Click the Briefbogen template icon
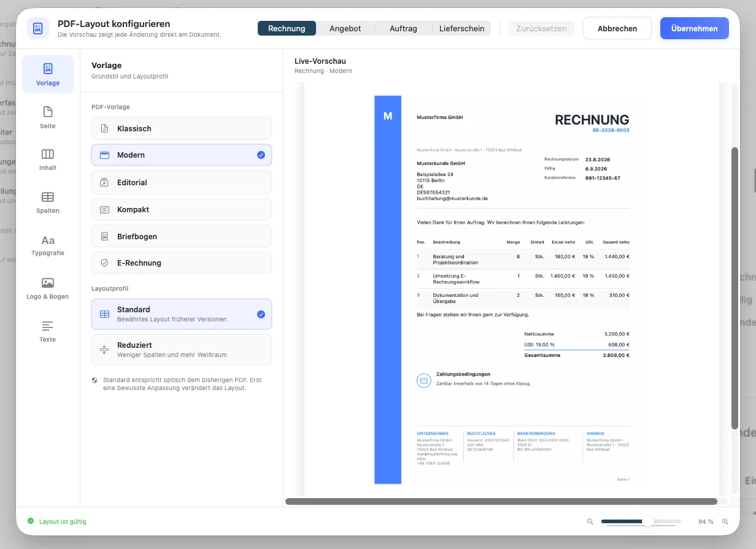This screenshot has height=549, width=756. click(104, 237)
